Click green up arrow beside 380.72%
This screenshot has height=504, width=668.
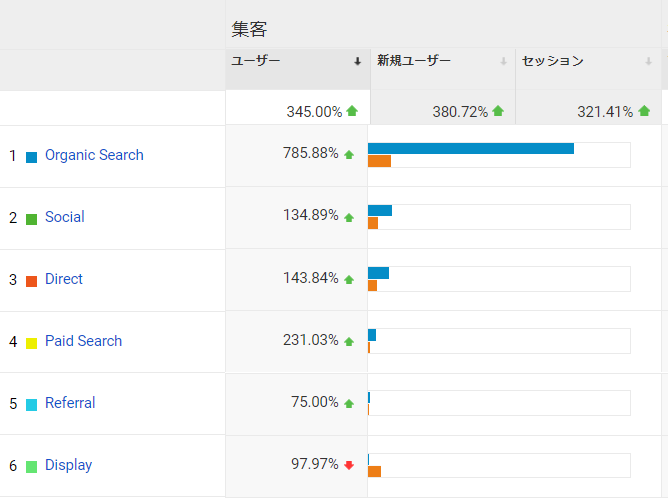[498, 111]
